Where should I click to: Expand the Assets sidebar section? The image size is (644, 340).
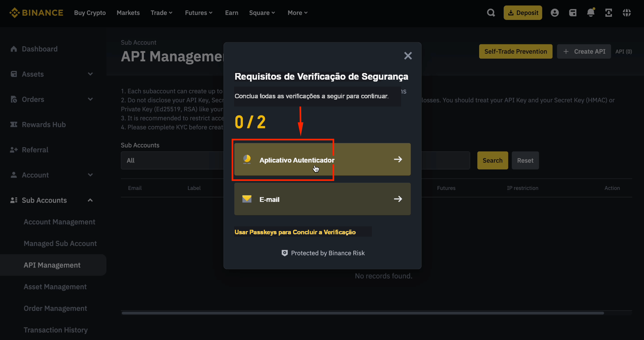click(x=90, y=74)
